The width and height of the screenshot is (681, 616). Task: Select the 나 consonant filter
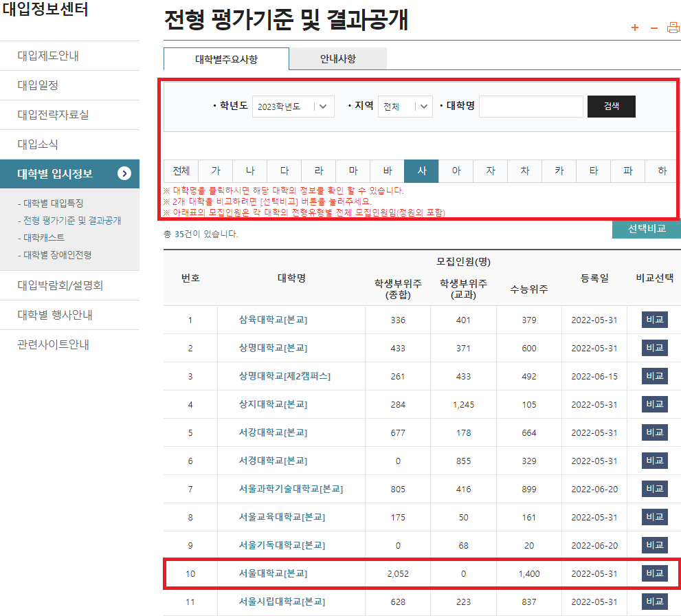(x=249, y=171)
